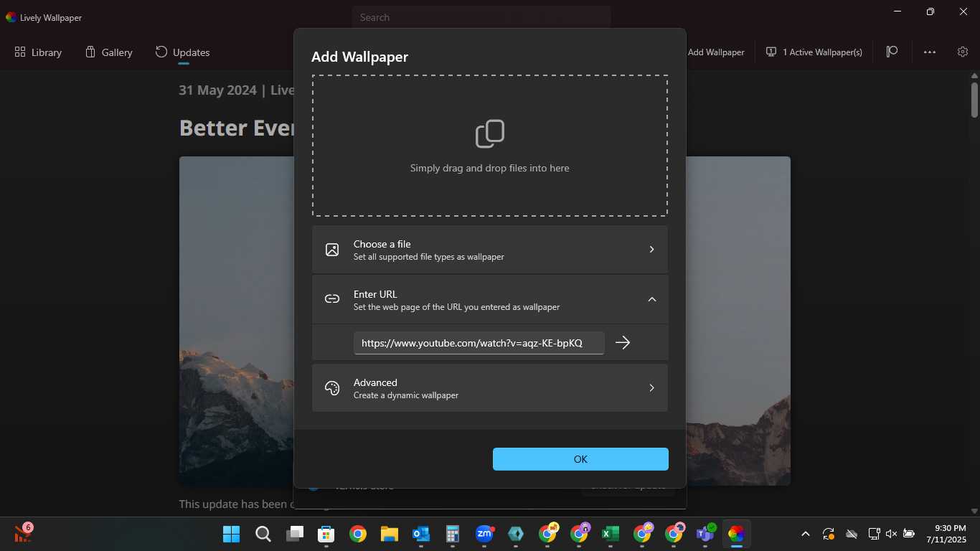Viewport: 980px width, 551px height.
Task: Click the Choose a file chevron arrow
Action: 651,250
